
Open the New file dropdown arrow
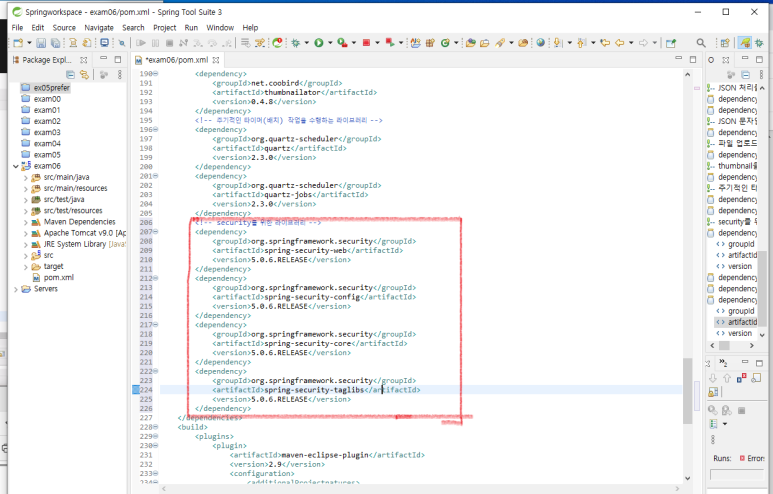point(29,43)
